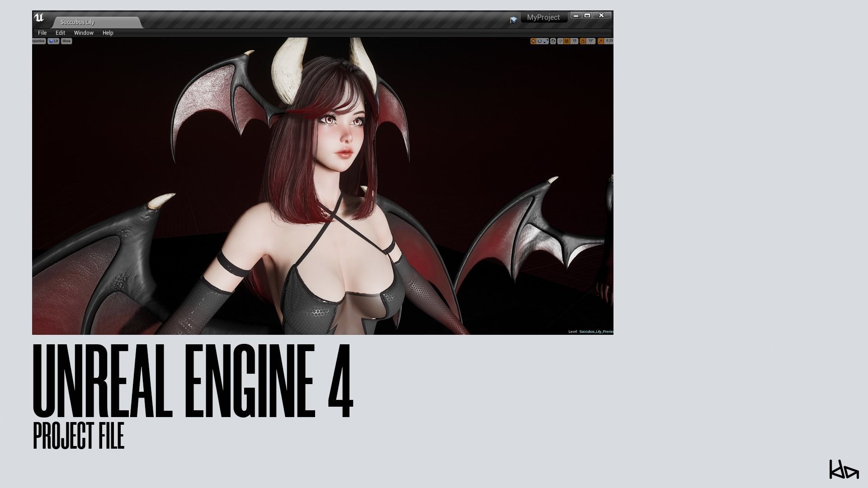Open the File menu
Viewport: 868px width, 488px height.
point(42,33)
